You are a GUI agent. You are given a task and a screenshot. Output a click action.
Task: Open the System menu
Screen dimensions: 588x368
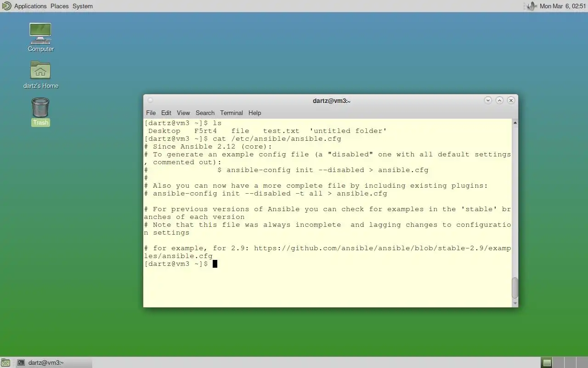coord(83,6)
